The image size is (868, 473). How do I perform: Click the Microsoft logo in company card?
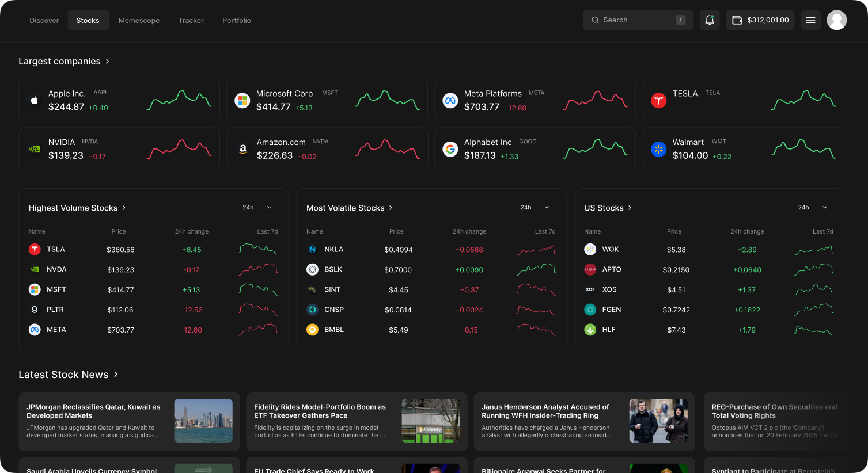[242, 100]
